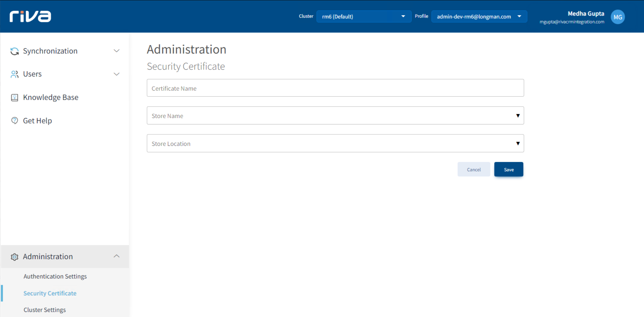Expand the Synchronization menu chevron
644x317 pixels.
point(117,51)
